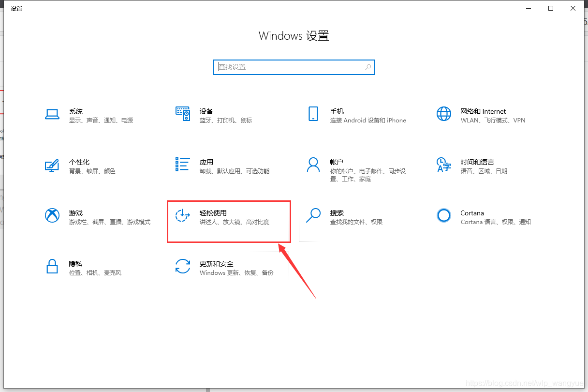This screenshot has width=588, height=392.
Task: Open the 个性化 paintbrush icon
Action: coord(52,165)
